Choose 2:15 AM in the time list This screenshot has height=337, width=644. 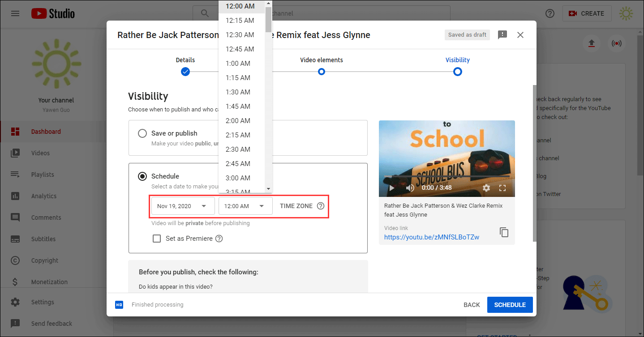242,135
